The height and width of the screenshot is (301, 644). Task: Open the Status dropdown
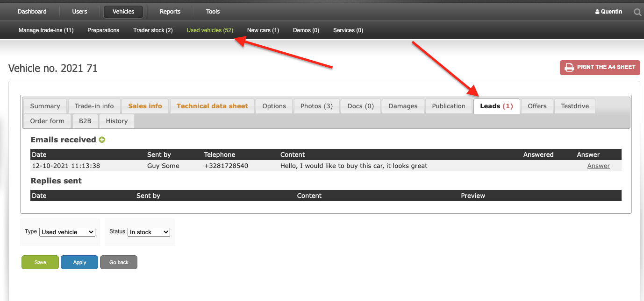149,232
